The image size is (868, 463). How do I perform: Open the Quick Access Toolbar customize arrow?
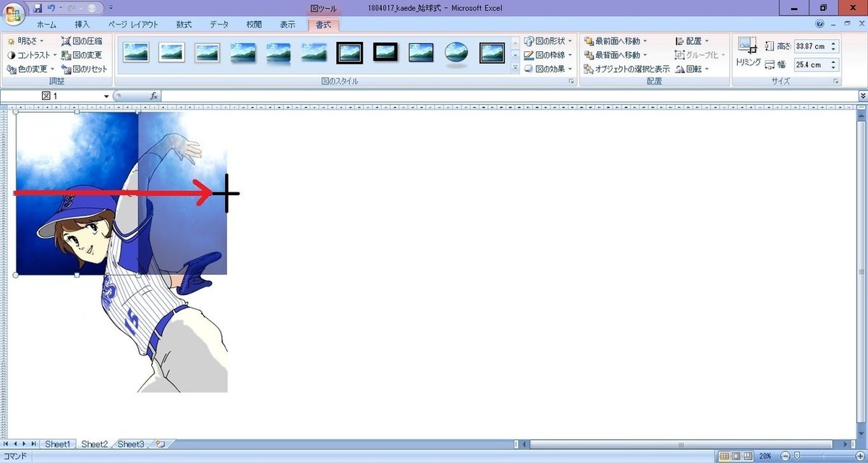(110, 8)
